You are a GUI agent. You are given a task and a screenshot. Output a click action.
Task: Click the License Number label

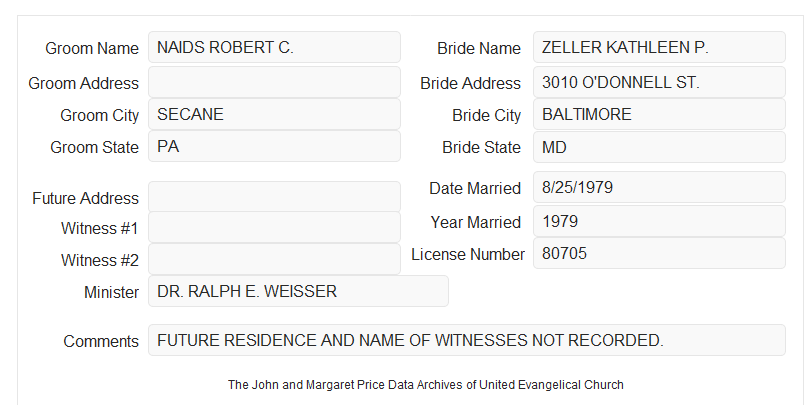pyautogui.click(x=468, y=255)
